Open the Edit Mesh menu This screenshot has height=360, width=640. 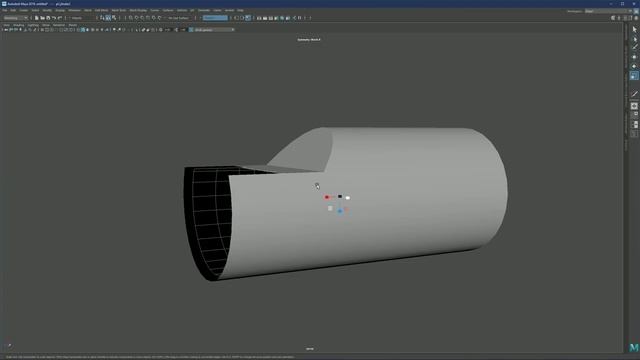tap(101, 10)
